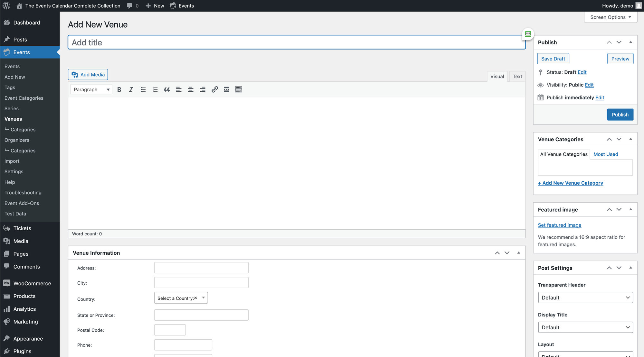
Task: Open the Select a Country dropdown
Action: [181, 298]
